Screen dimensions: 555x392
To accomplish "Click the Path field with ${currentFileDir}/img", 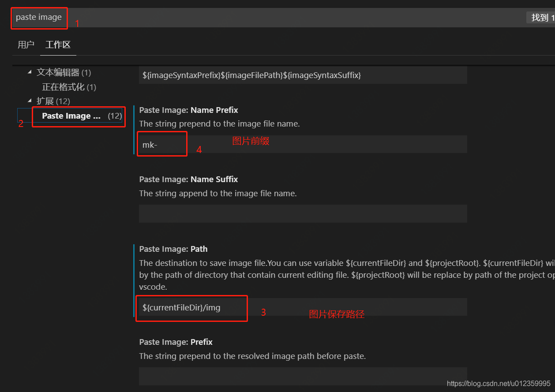I will click(191, 307).
